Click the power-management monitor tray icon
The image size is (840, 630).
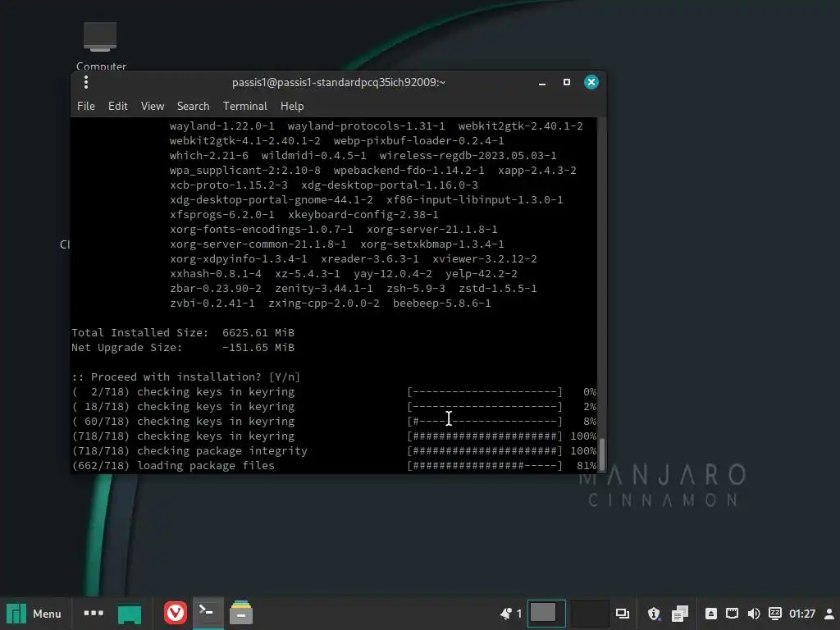[774, 614]
